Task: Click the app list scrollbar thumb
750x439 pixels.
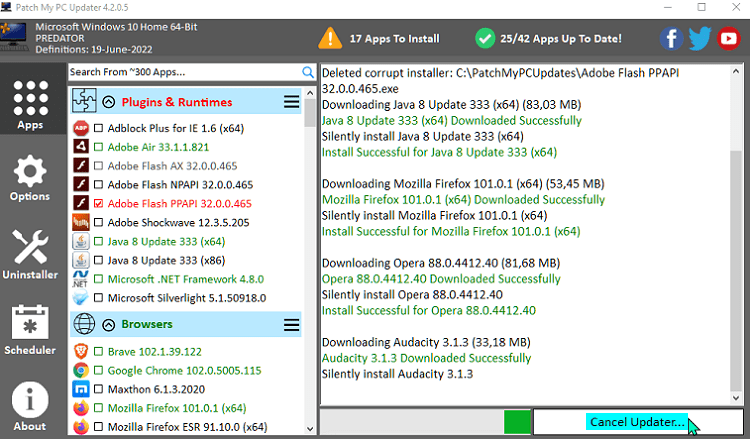Action: pos(309,113)
